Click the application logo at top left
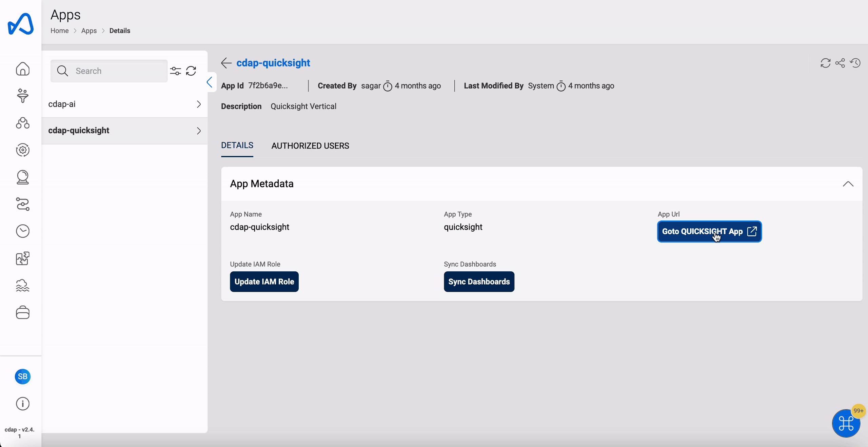 [21, 24]
